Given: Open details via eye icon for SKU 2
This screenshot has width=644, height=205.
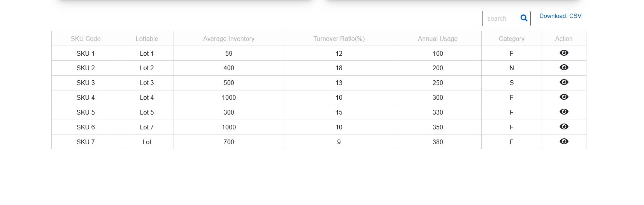Looking at the screenshot, I should pos(564,67).
